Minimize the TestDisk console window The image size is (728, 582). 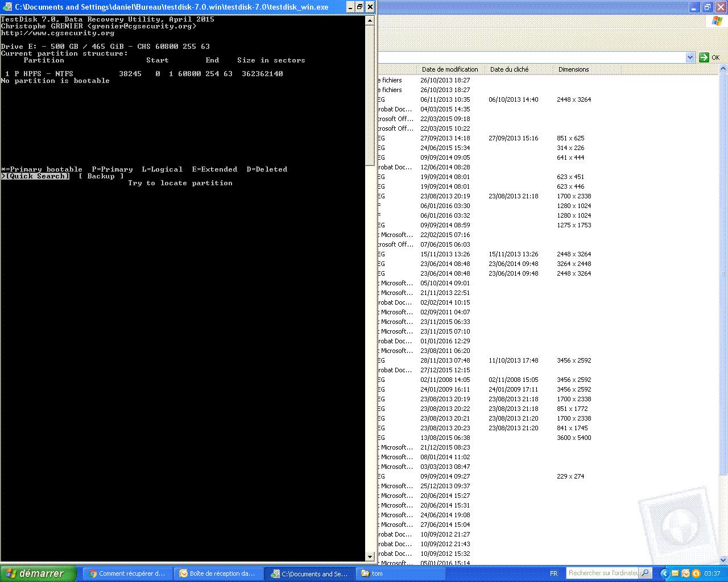pyautogui.click(x=350, y=7)
